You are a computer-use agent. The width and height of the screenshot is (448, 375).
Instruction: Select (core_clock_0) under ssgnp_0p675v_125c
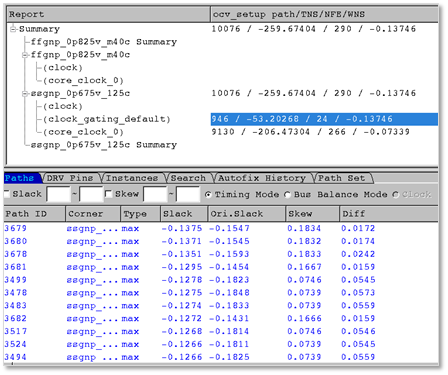pyautogui.click(x=83, y=132)
